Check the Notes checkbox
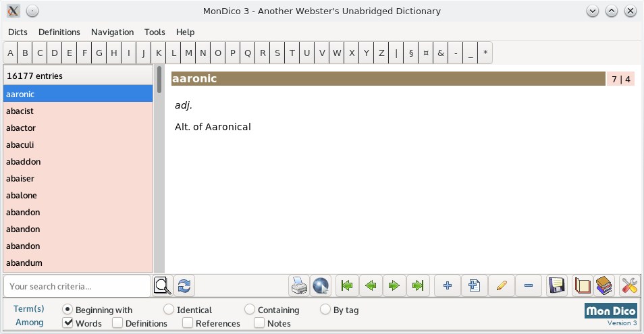Viewport: 644px width, 334px height. (x=259, y=323)
